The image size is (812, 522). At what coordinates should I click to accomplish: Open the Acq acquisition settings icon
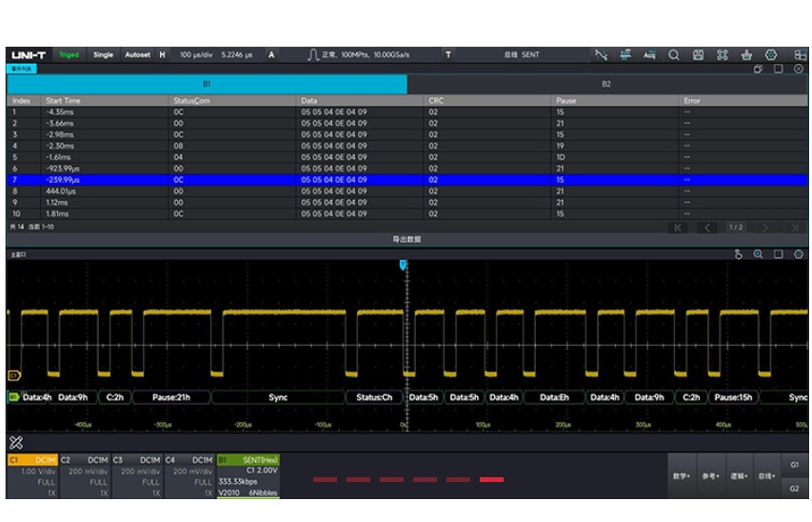pyautogui.click(x=649, y=55)
